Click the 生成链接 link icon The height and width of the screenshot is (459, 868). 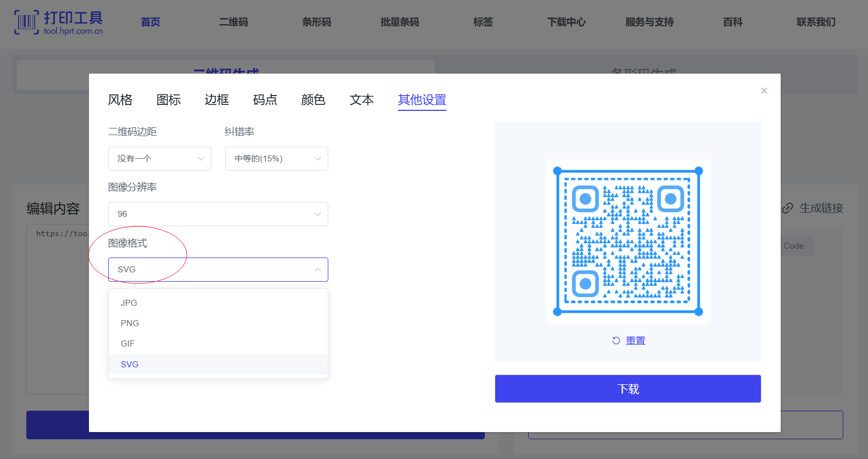point(788,208)
